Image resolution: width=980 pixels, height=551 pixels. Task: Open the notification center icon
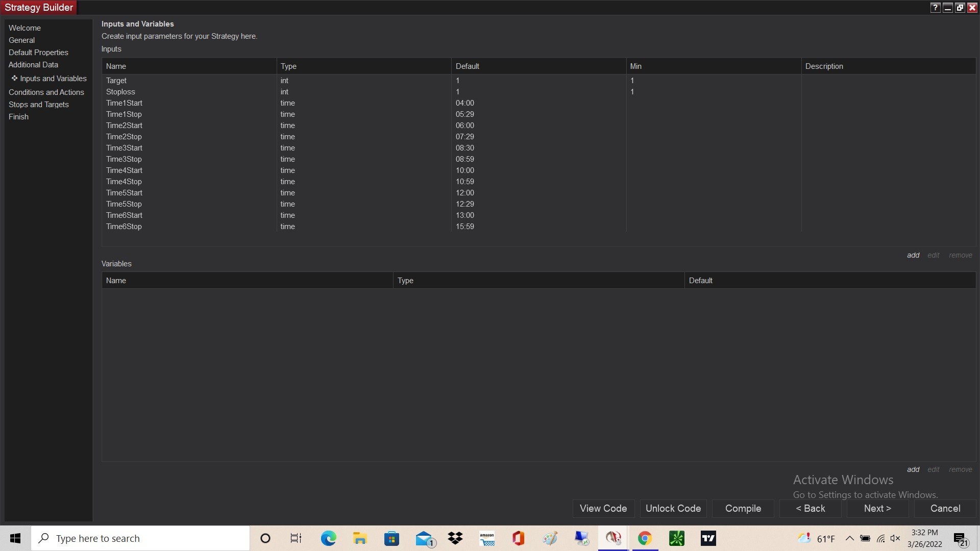pyautogui.click(x=961, y=539)
